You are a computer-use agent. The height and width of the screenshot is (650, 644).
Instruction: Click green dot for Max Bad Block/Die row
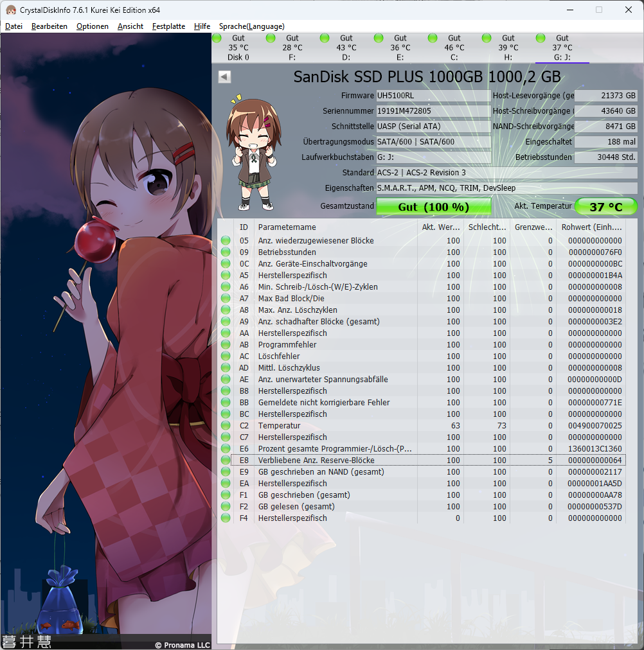(x=226, y=298)
